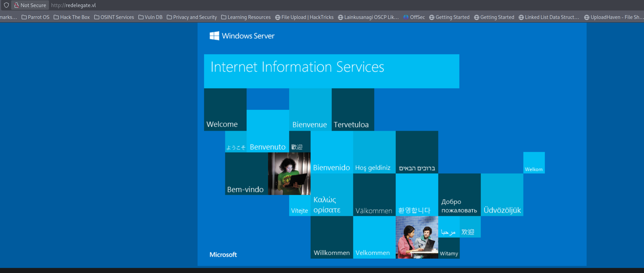Click the Korean 환영합니다 tile
Image resolution: width=644 pixels, height=273 pixels.
click(417, 195)
